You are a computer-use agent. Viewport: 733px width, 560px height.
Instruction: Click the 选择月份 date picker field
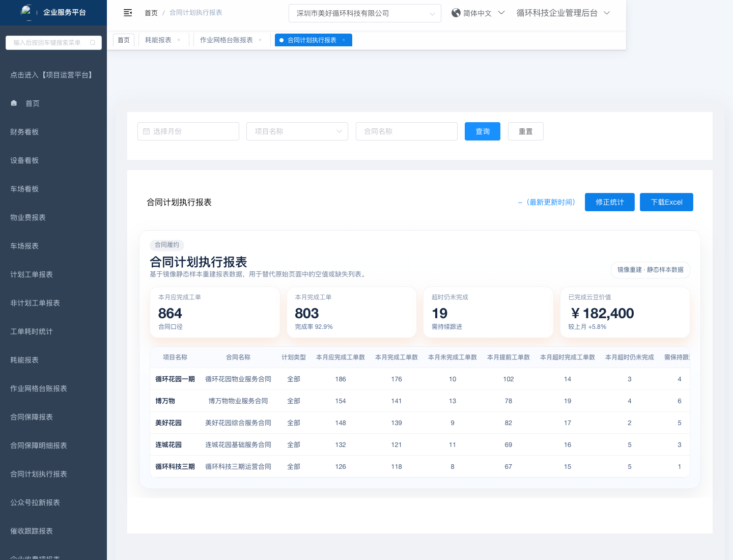click(x=188, y=131)
